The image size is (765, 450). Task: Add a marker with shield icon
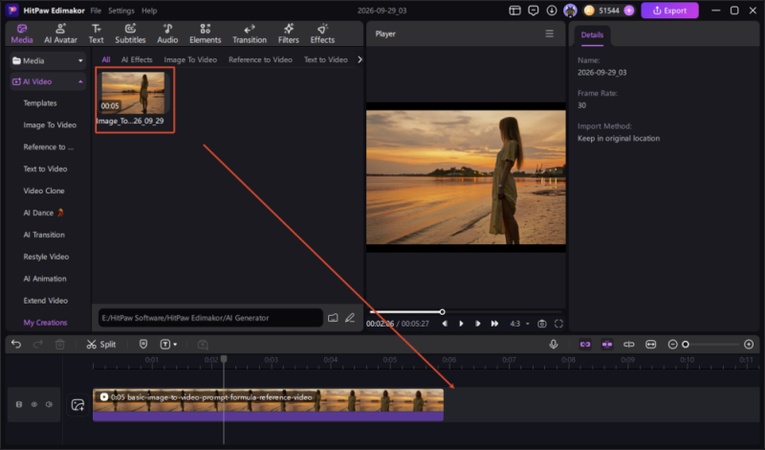click(x=143, y=344)
